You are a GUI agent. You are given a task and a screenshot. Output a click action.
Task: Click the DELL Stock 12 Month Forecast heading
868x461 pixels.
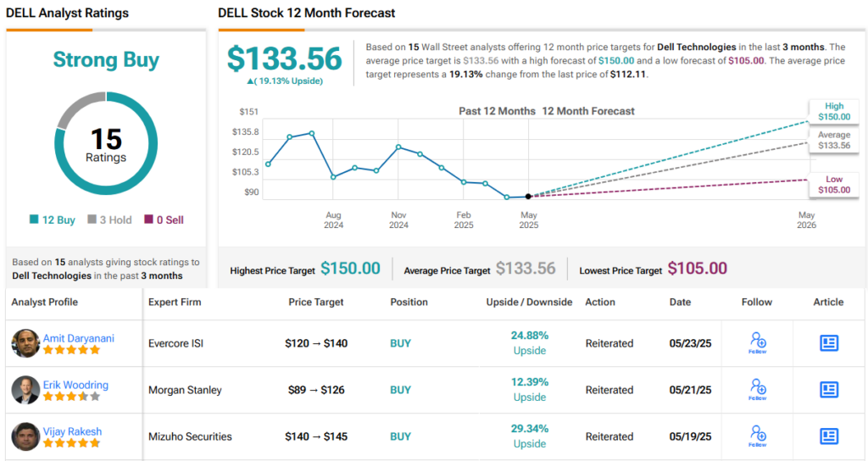307,13
